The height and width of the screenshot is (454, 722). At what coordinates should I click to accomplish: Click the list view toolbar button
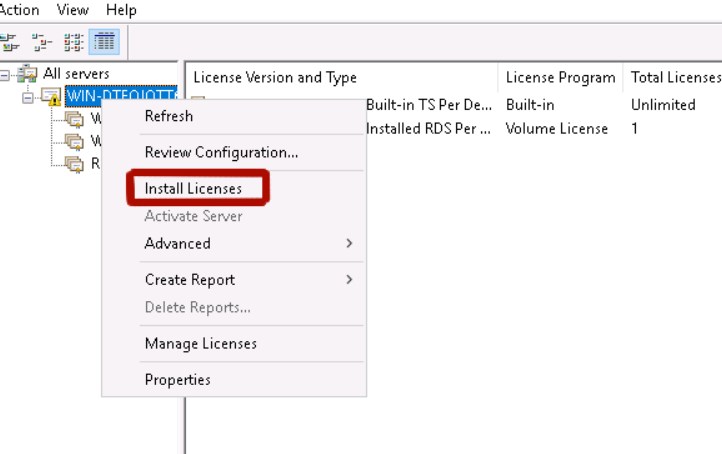(73, 42)
